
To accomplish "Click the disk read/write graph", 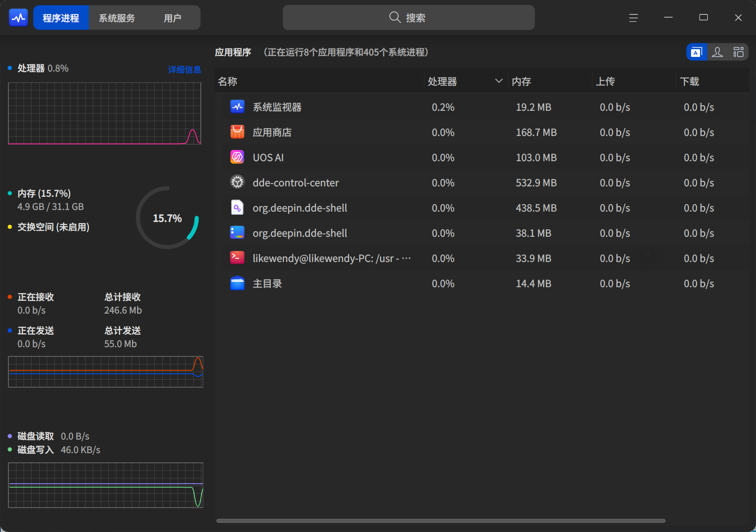I will 106,485.
